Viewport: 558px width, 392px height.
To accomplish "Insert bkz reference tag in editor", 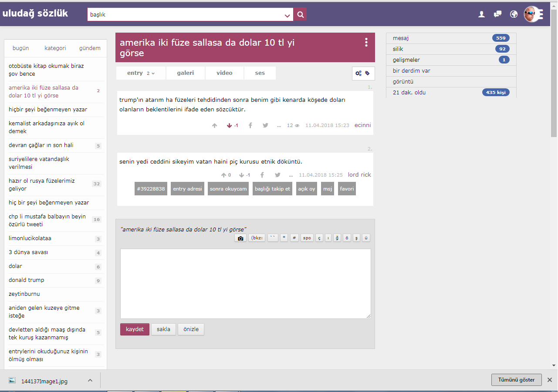I will [257, 238].
